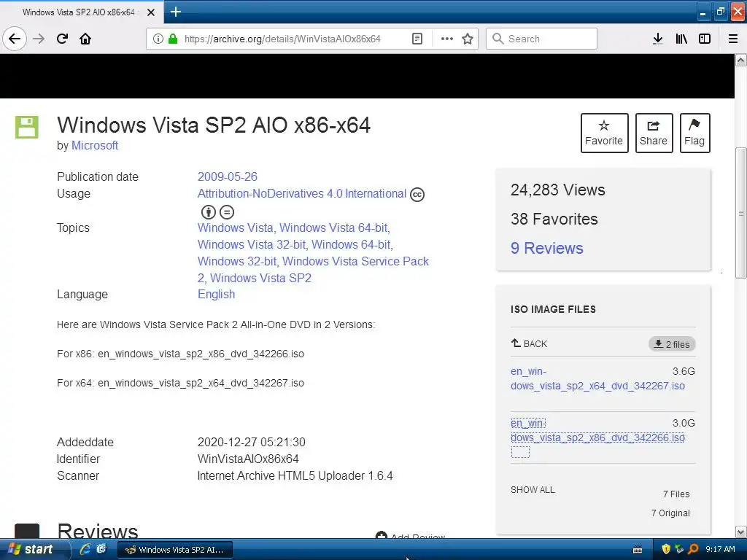Open the Microsoft creator link
747x560 pixels.
point(94,146)
